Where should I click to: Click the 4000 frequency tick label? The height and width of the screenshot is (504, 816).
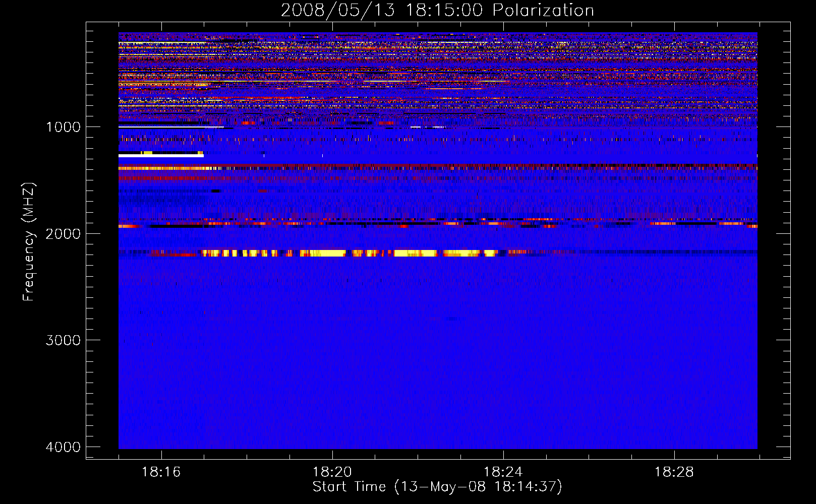(x=63, y=447)
